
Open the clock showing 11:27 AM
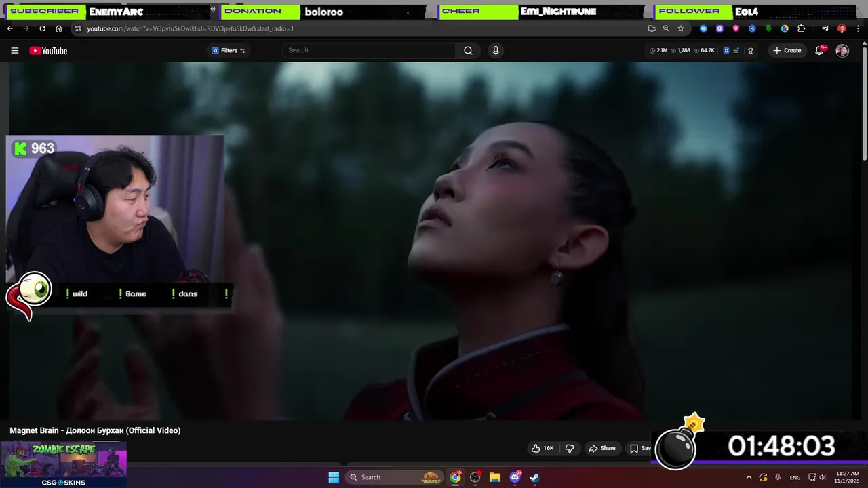click(848, 477)
